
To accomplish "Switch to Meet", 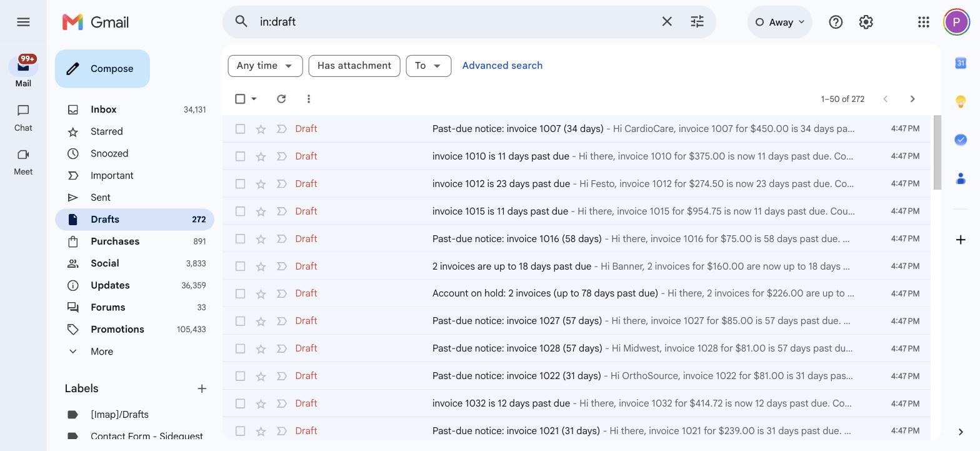I will pos(23,161).
